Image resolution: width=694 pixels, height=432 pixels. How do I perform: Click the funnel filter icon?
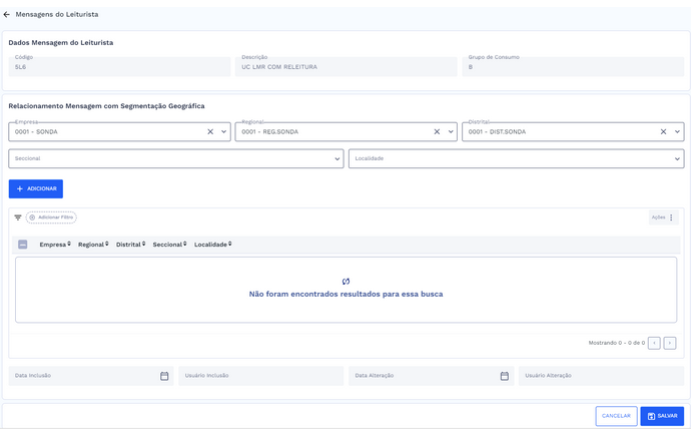(18, 217)
